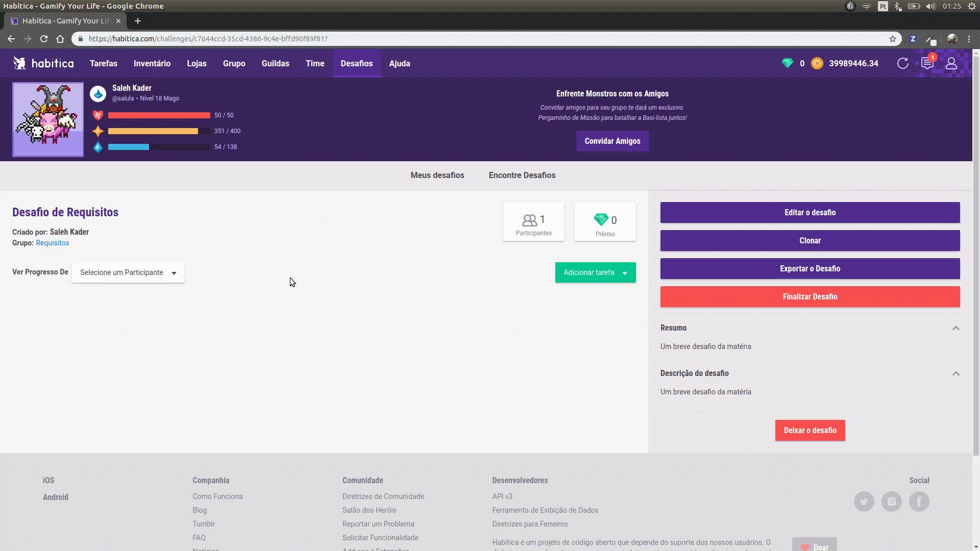Open the Grupo menu
Image resolution: width=980 pixels, height=551 pixels.
pyautogui.click(x=234, y=63)
